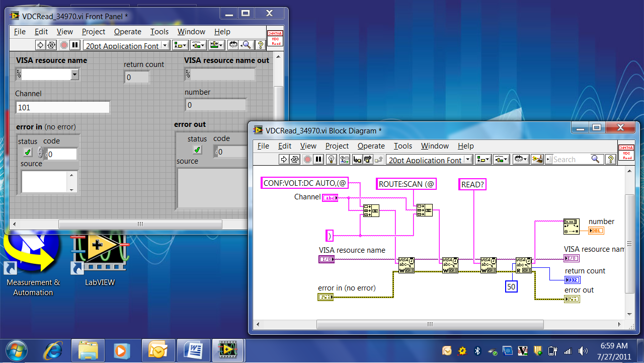Click volume icon in system tray

pos(583,350)
